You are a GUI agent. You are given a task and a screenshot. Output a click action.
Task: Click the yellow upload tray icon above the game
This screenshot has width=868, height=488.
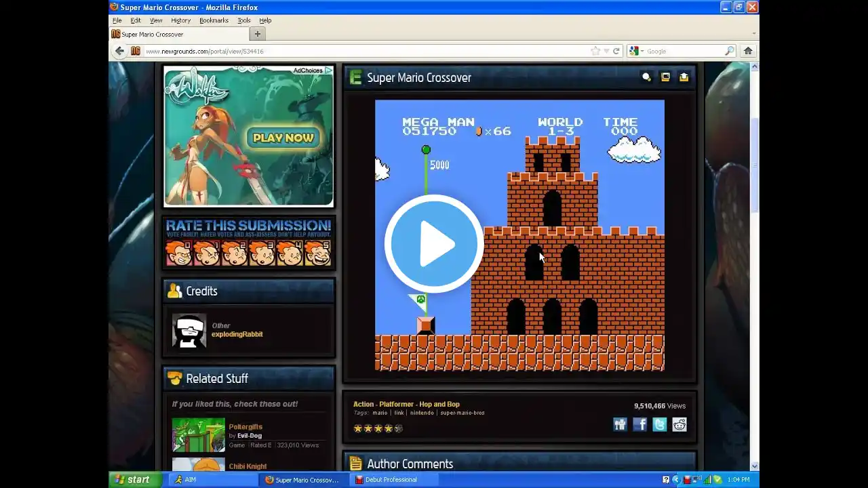(x=684, y=77)
